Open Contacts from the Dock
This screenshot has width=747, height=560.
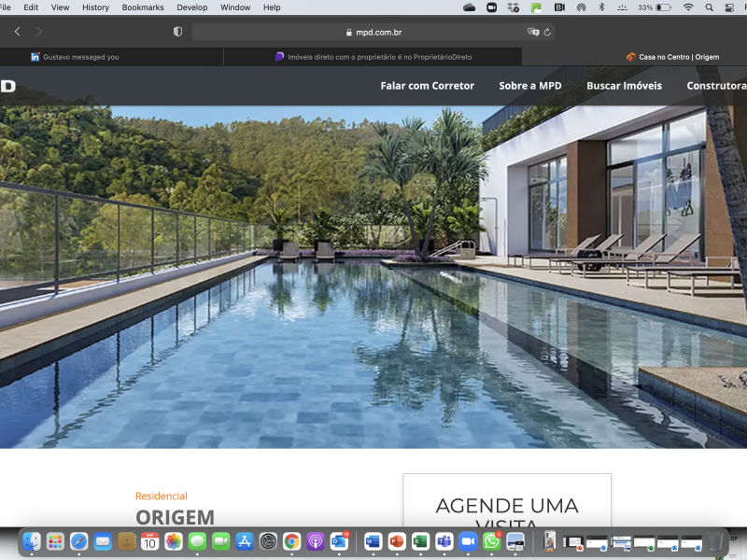(x=126, y=541)
